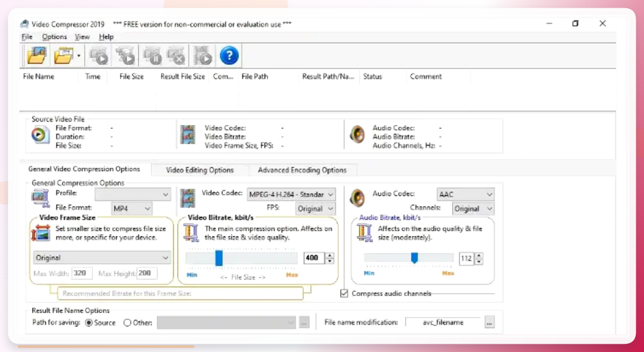Play result video toolbar icon
644x352 pixels.
(203, 55)
